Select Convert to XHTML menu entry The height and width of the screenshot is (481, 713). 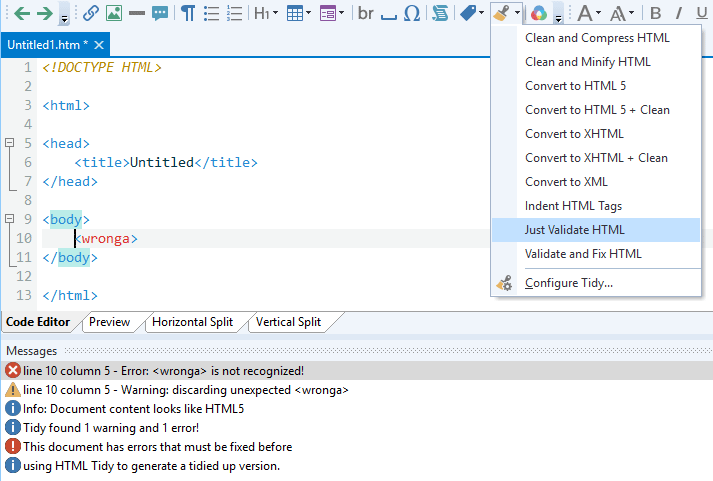click(574, 134)
